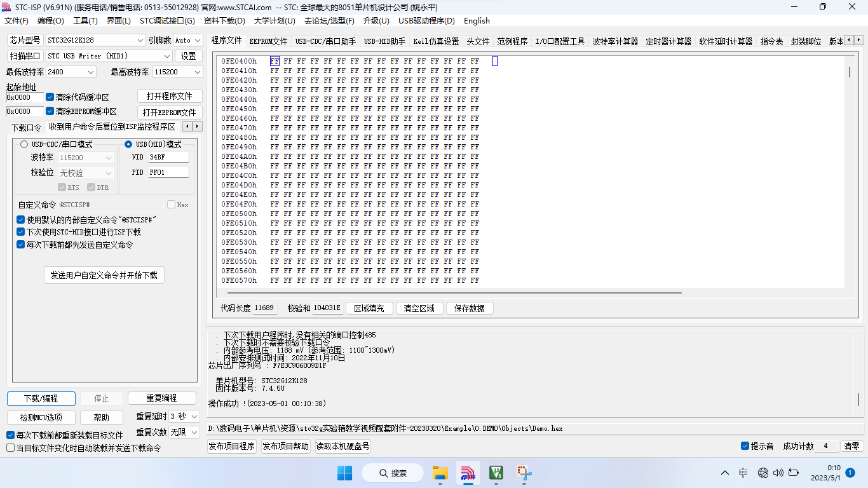868x488 pixels.
Task: Open File Explorer from the taskbar
Action: tap(440, 473)
